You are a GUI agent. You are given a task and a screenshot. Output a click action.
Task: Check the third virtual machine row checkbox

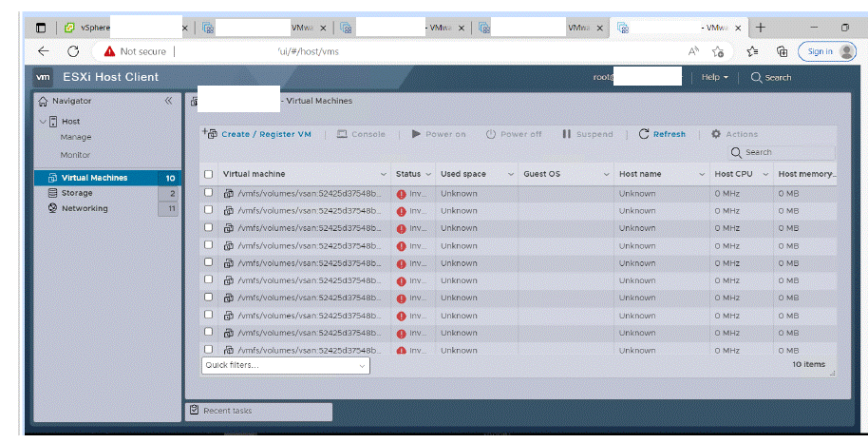point(209,228)
